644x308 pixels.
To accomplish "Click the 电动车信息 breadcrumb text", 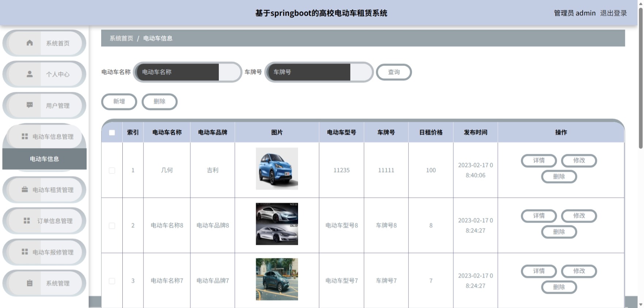I will (x=158, y=38).
